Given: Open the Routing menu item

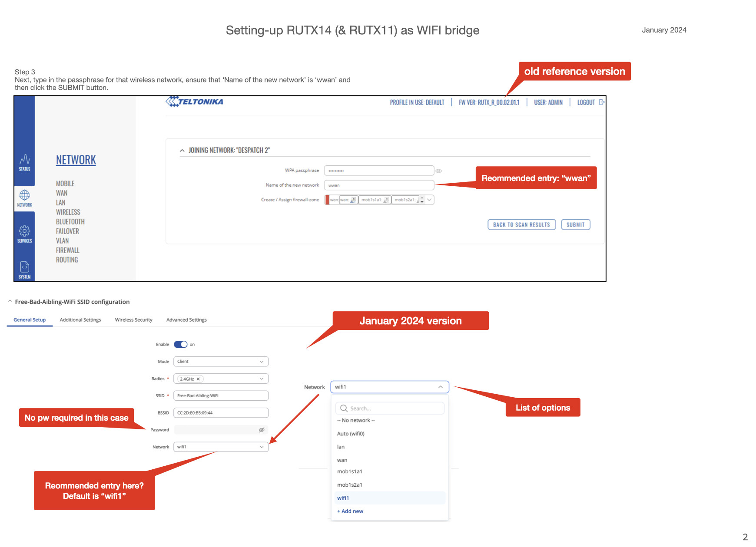Looking at the screenshot, I should [x=67, y=260].
